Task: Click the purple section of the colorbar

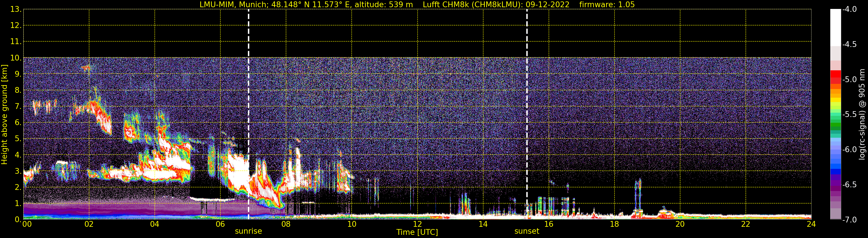Action: tap(835, 185)
